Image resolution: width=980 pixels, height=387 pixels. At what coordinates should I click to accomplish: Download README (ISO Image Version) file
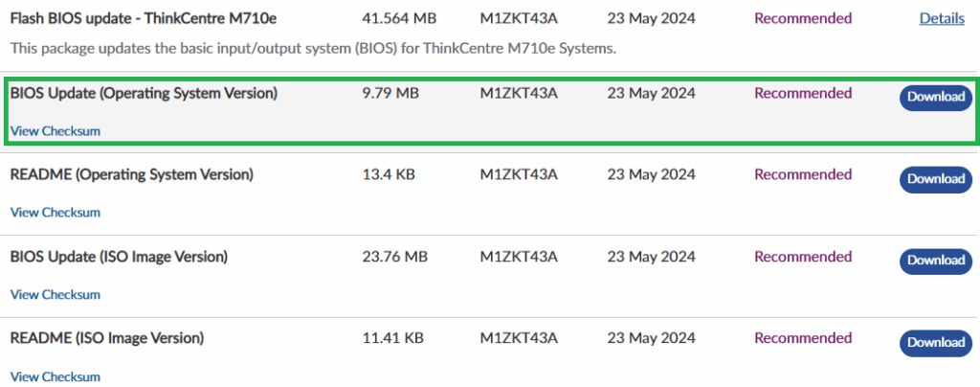pos(935,342)
